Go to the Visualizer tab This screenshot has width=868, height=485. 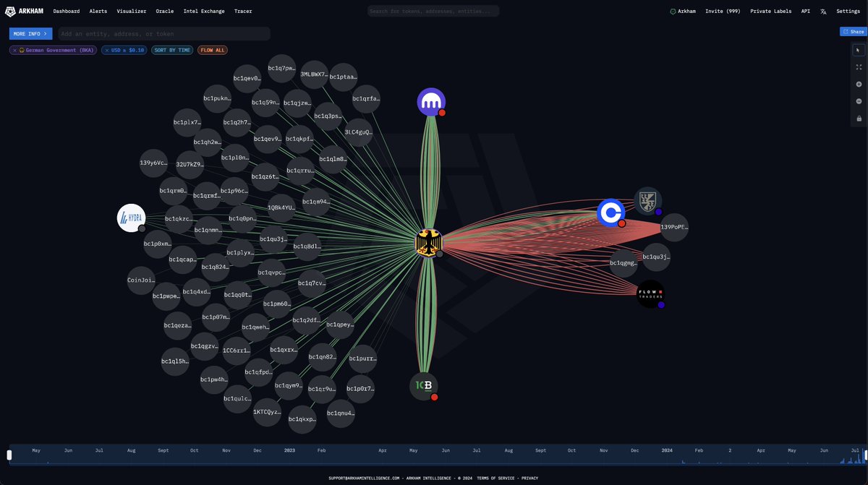132,12
